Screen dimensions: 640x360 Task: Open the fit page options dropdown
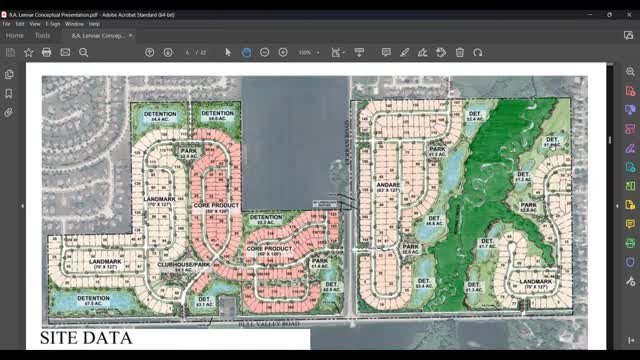[338, 52]
